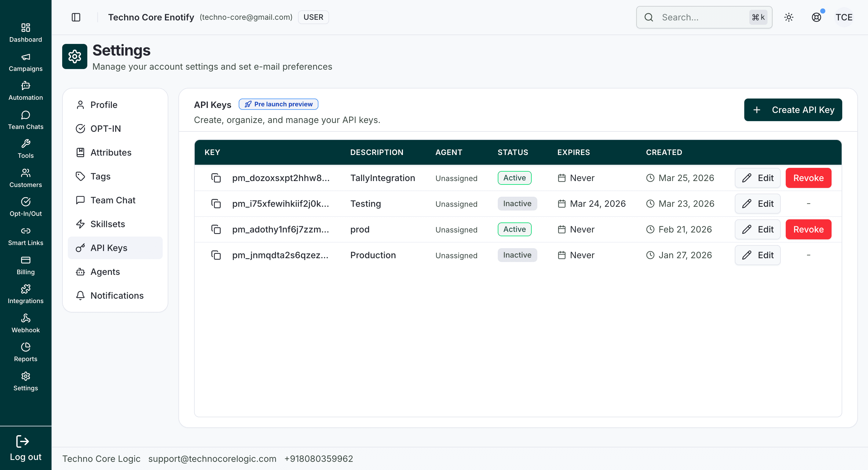This screenshot has height=470, width=868.
Task: Copy the pm_adothy1nf6j7zzm key
Action: (216, 229)
